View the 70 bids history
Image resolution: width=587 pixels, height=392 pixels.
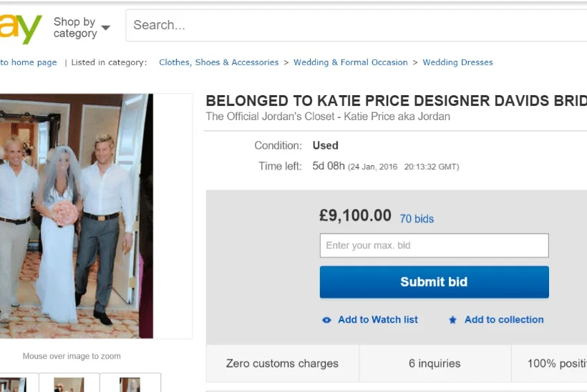417,219
